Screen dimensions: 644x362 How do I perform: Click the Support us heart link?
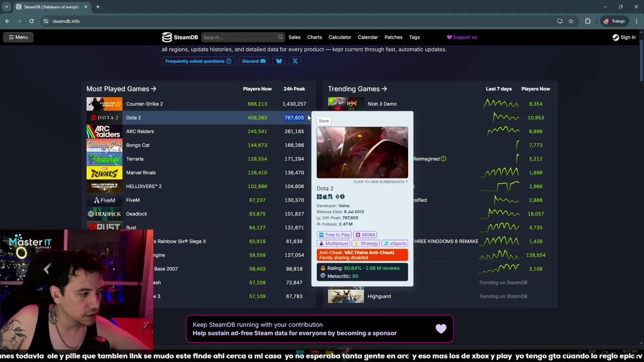(x=462, y=37)
